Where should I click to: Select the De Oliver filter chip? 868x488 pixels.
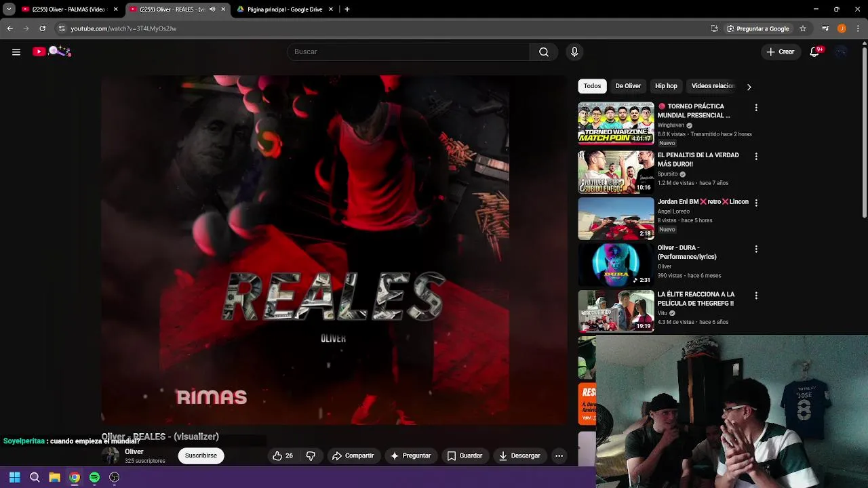[x=628, y=86]
